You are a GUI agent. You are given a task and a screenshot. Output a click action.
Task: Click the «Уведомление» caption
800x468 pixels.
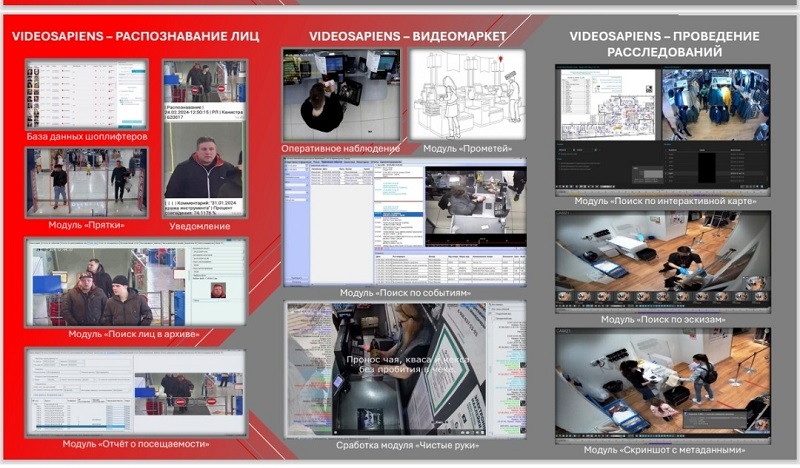pyautogui.click(x=199, y=226)
